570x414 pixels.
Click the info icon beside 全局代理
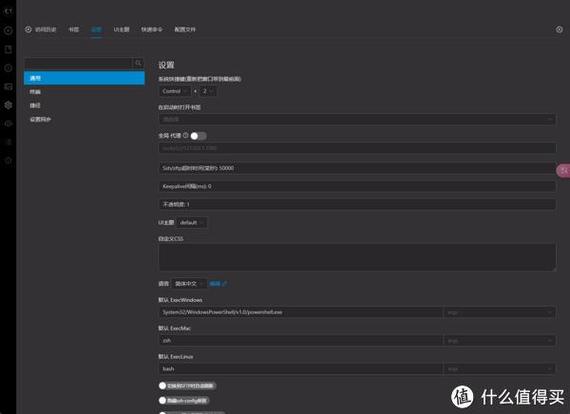[185, 135]
